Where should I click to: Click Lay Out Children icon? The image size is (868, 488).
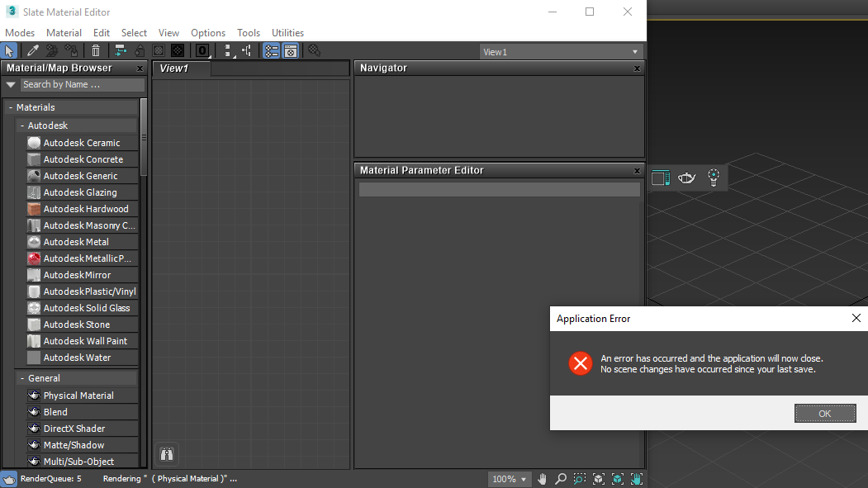247,51
